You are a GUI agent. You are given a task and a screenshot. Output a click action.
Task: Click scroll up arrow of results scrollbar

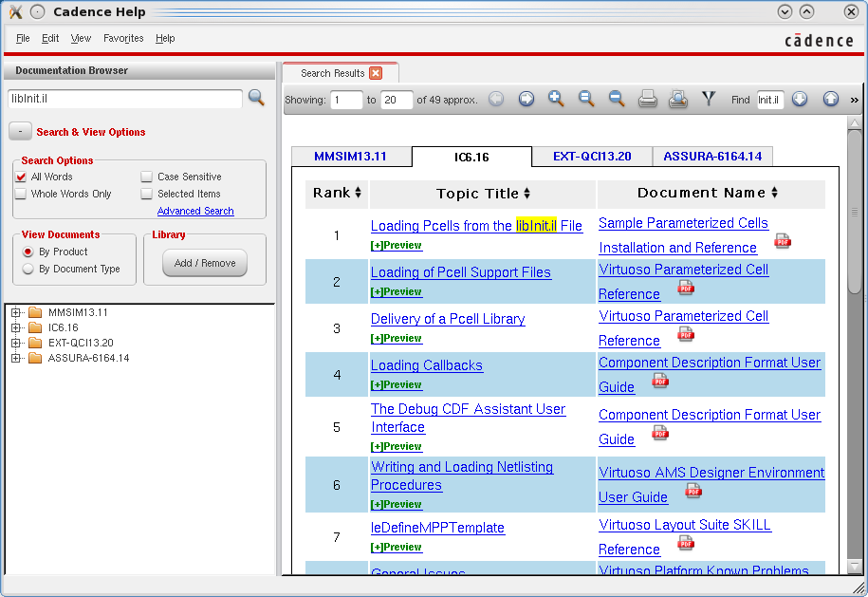tap(855, 123)
